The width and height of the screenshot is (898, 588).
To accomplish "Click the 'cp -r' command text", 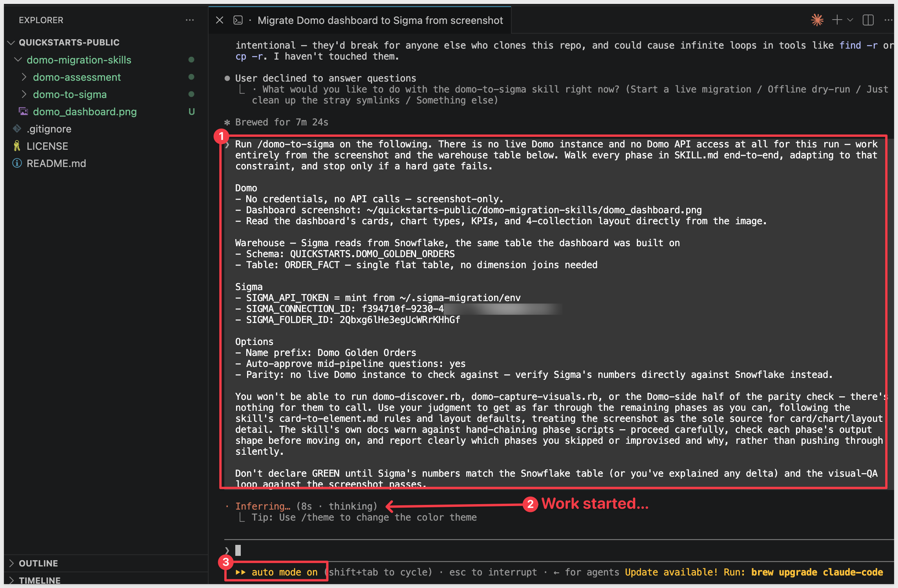I will [x=249, y=56].
